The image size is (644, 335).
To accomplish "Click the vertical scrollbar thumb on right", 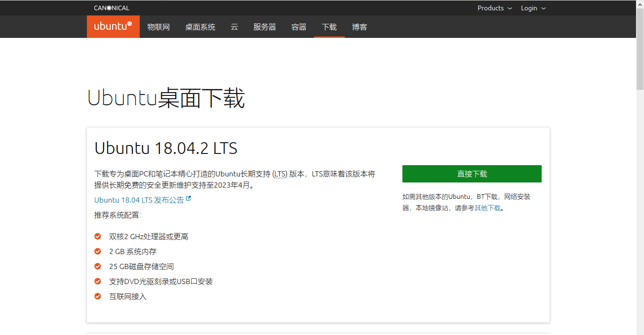I will (640, 48).
